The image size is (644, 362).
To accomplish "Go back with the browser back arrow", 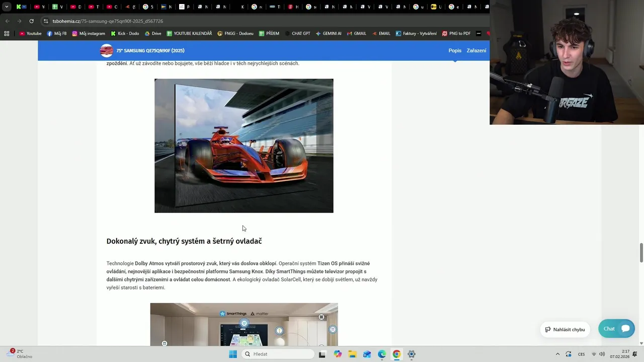I will coord(7,21).
